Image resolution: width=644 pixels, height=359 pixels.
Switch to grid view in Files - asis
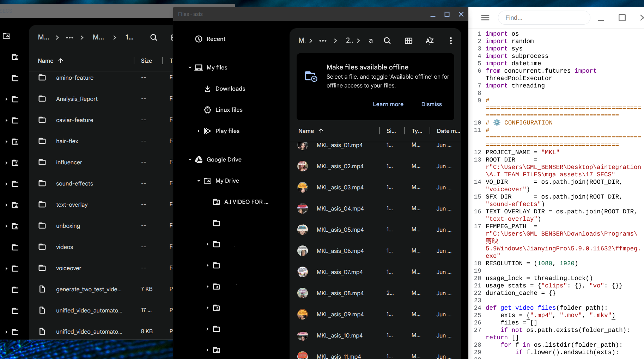408,41
